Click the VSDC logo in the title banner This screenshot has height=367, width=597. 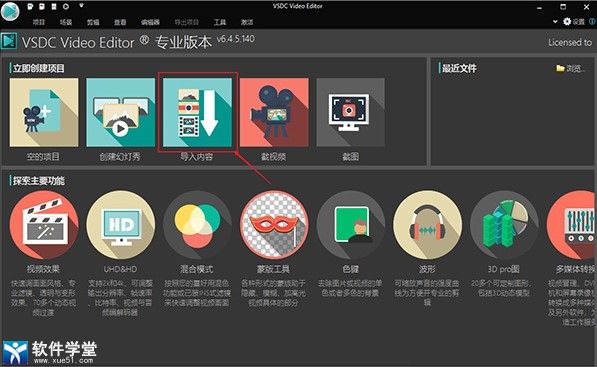[x=9, y=41]
